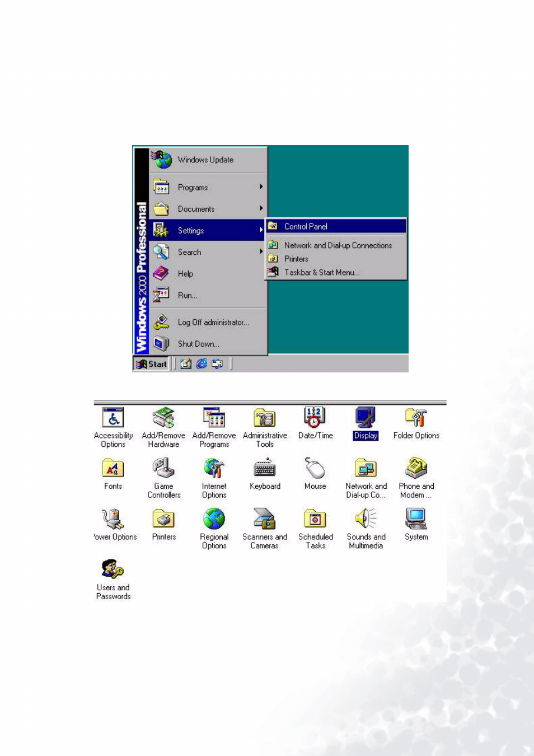
Task: Expand the Search submenu arrow
Action: point(261,251)
